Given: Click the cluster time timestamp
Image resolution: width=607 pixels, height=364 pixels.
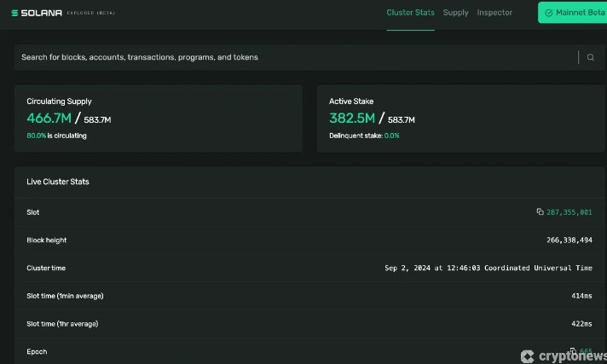Looking at the screenshot, I should point(488,269).
